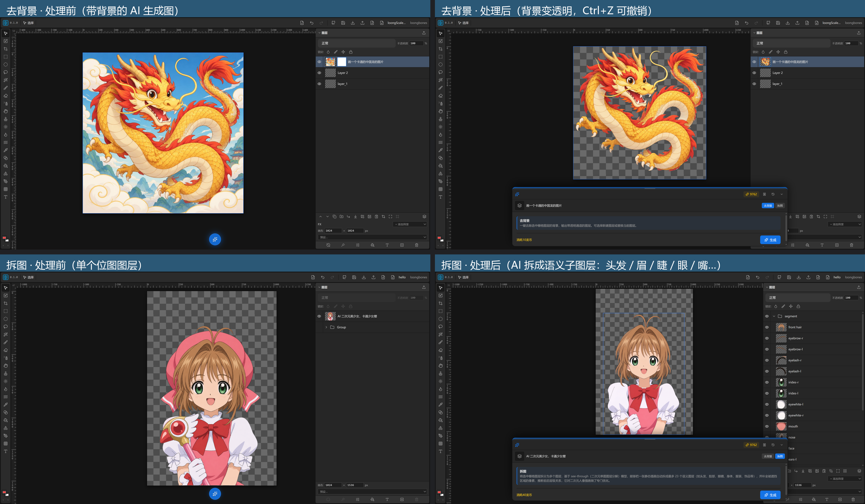Select the text tool in the top-left panel's left toolbar
The height and width of the screenshot is (504, 865).
coord(5,197)
